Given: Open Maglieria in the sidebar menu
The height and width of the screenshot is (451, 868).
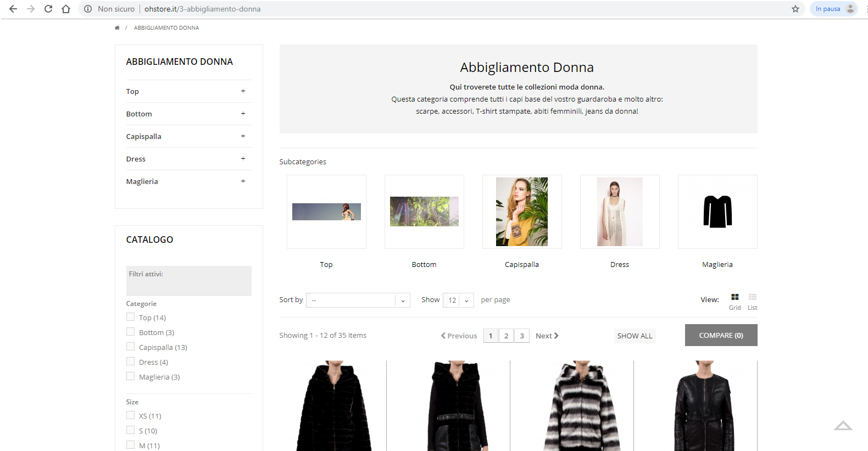Looking at the screenshot, I should tap(142, 182).
